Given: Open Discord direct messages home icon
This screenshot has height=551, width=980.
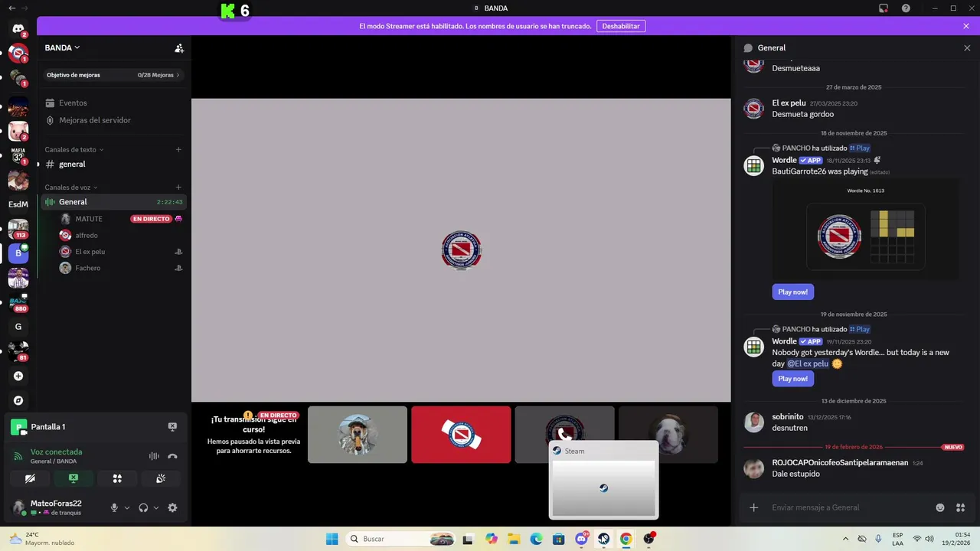Looking at the screenshot, I should (18, 28).
